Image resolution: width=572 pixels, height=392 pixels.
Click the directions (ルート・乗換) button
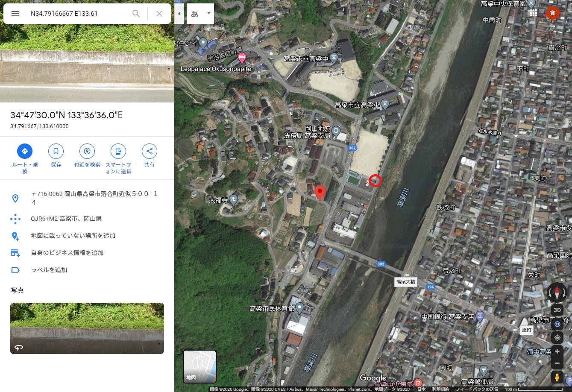point(25,151)
